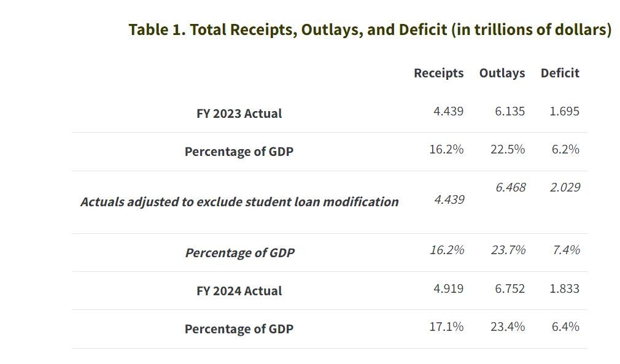This screenshot has height=364, width=620.
Task: Click the Receipts column header
Action: tap(438, 73)
